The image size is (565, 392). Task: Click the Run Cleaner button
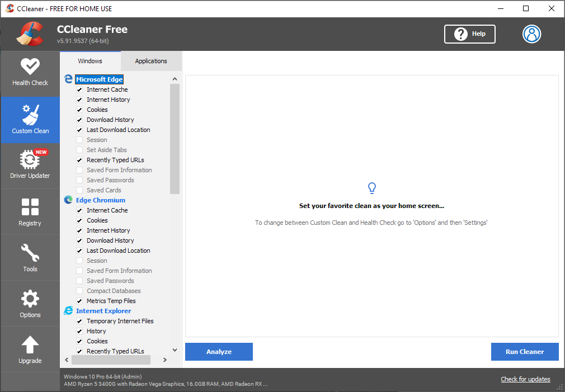coord(525,352)
